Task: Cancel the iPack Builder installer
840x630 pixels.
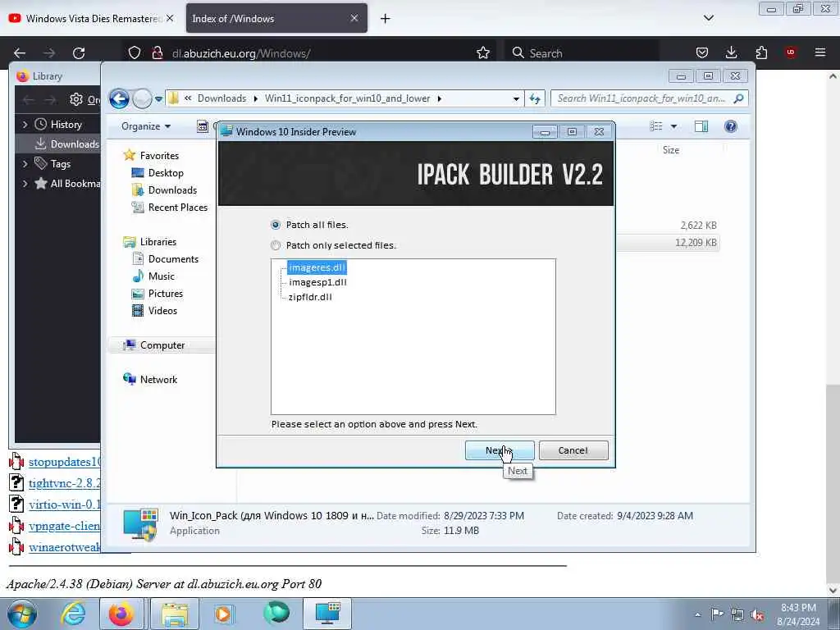Action: [573, 450]
